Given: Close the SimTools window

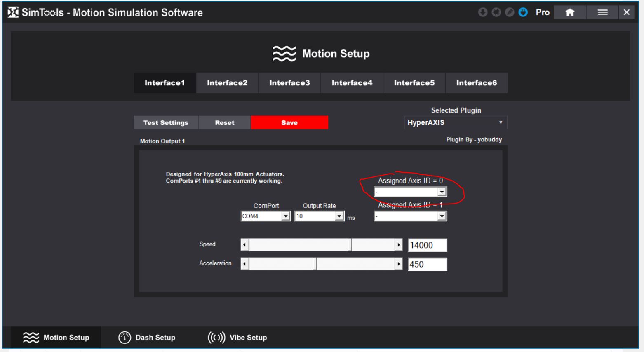Looking at the screenshot, I should point(627,12).
